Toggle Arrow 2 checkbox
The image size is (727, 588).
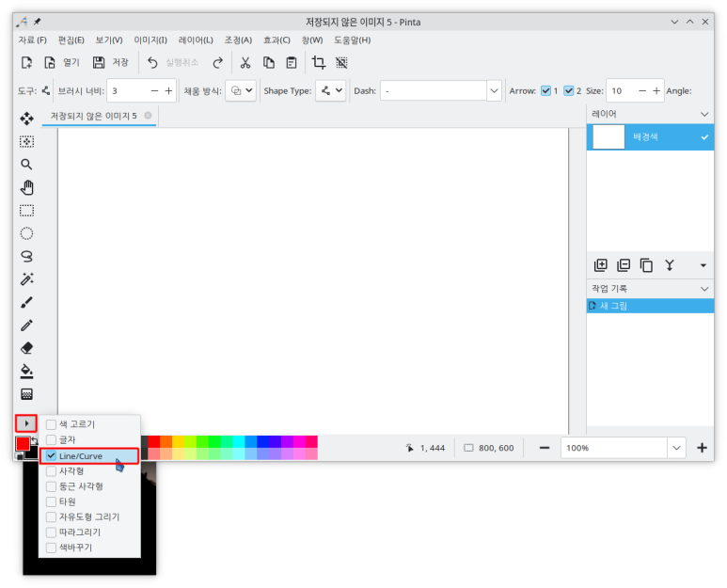(568, 91)
